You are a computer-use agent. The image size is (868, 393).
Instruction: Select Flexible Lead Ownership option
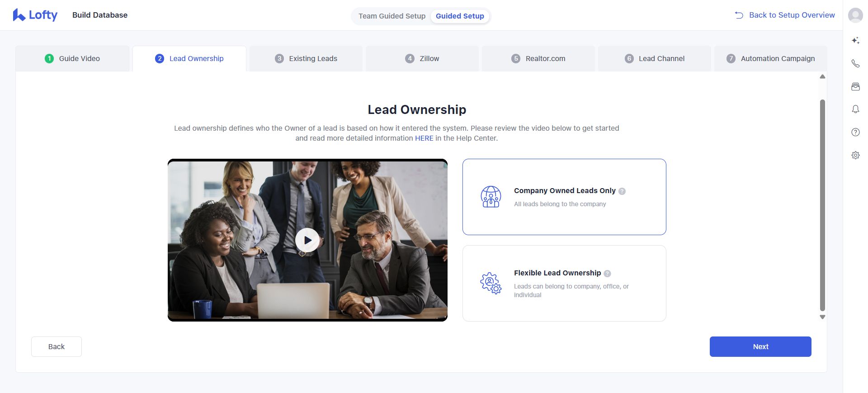pos(564,283)
